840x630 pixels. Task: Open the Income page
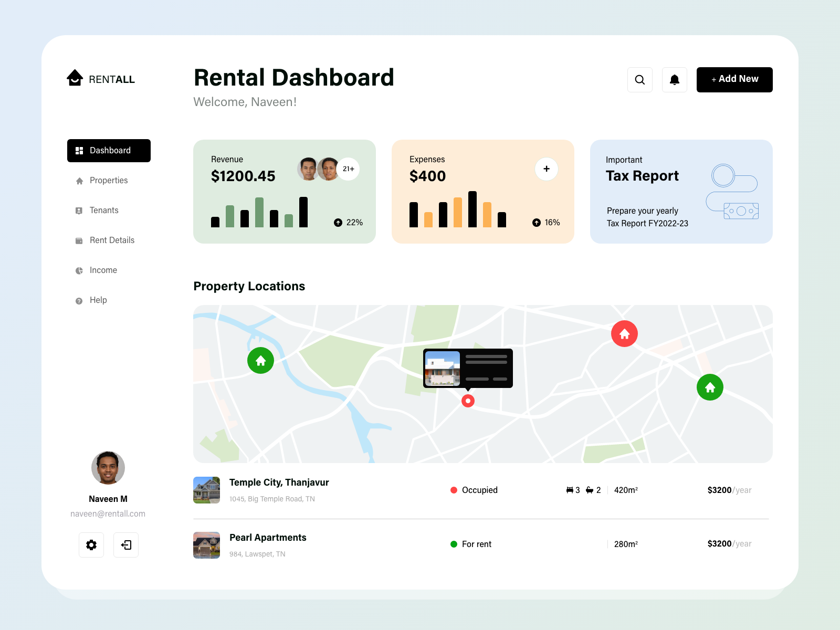(x=103, y=270)
